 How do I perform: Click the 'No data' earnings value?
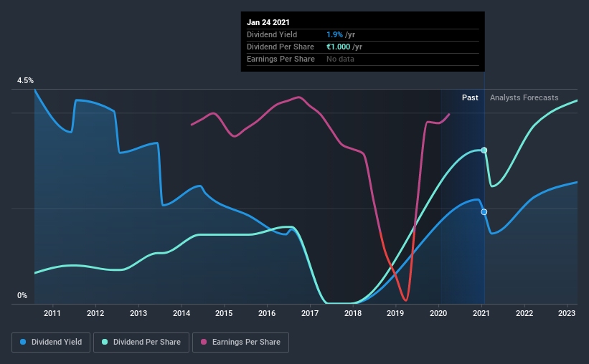(340, 59)
